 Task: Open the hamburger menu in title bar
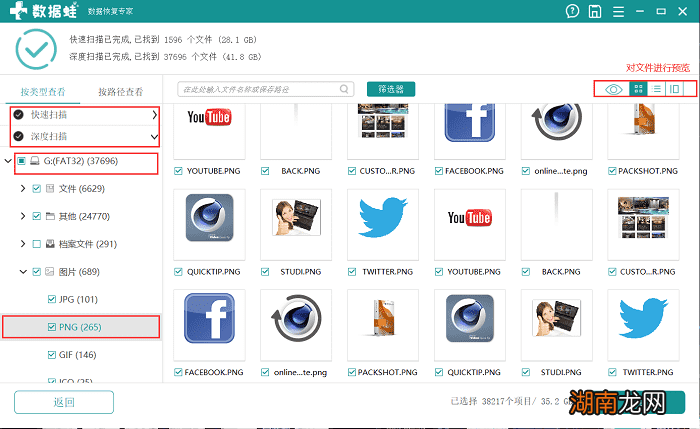(x=618, y=13)
